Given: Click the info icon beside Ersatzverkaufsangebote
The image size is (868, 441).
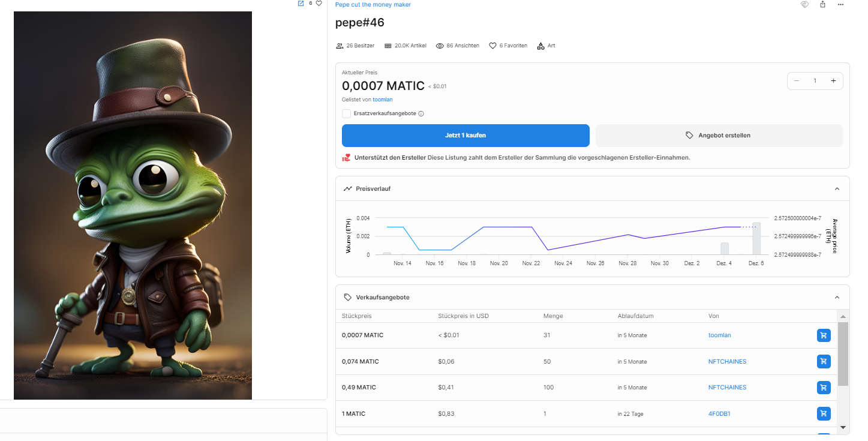Looking at the screenshot, I should 421,113.
